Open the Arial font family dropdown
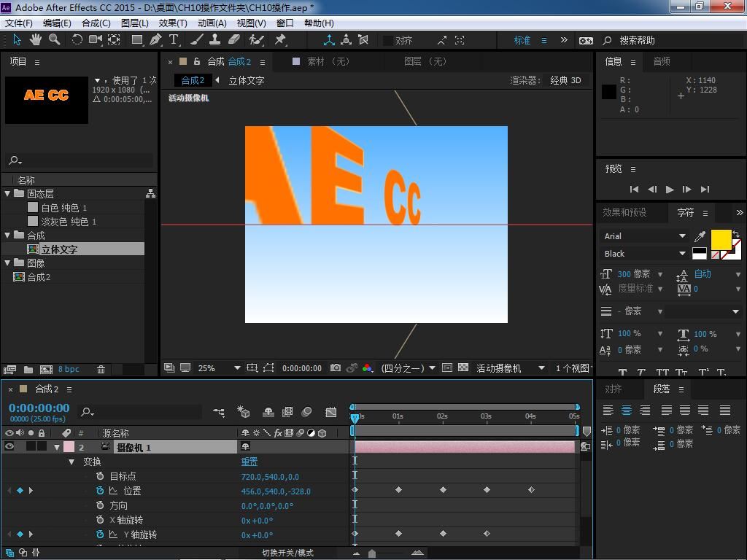747x560 pixels. click(x=644, y=236)
